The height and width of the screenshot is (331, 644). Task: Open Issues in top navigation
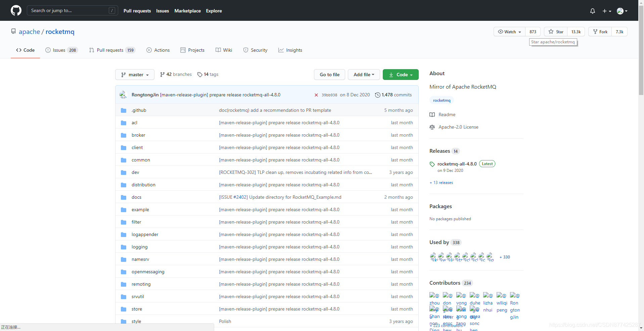pyautogui.click(x=163, y=11)
